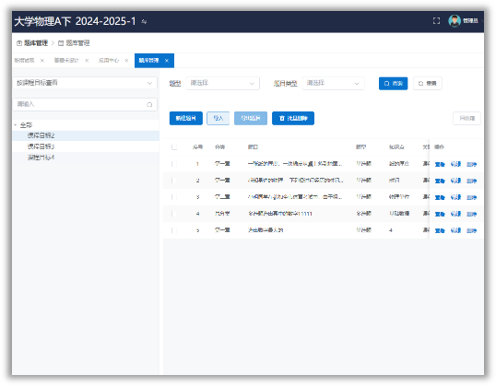The height and width of the screenshot is (386, 496).
Task: Click the 题目 column header
Action: [253, 147]
